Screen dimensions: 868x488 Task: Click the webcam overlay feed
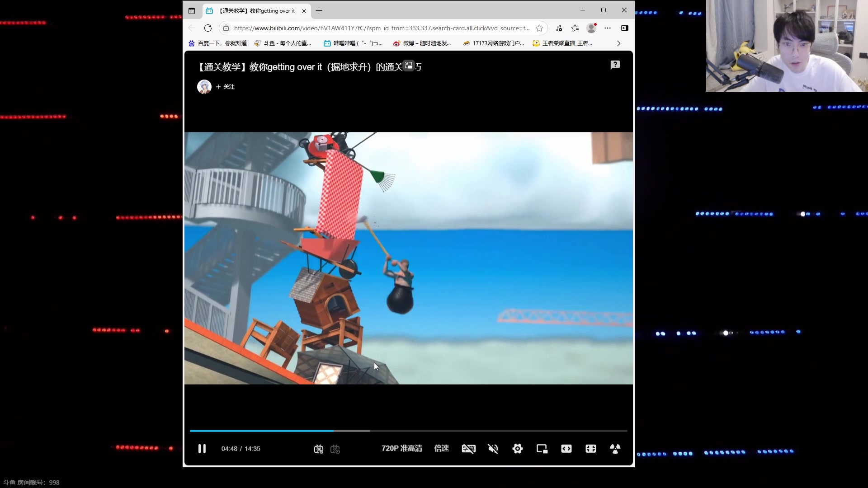point(787,46)
